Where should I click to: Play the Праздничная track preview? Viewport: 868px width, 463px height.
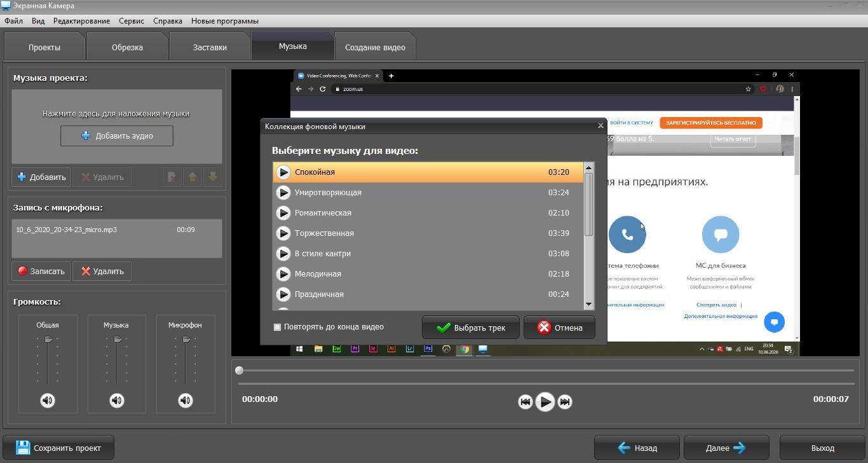point(283,294)
